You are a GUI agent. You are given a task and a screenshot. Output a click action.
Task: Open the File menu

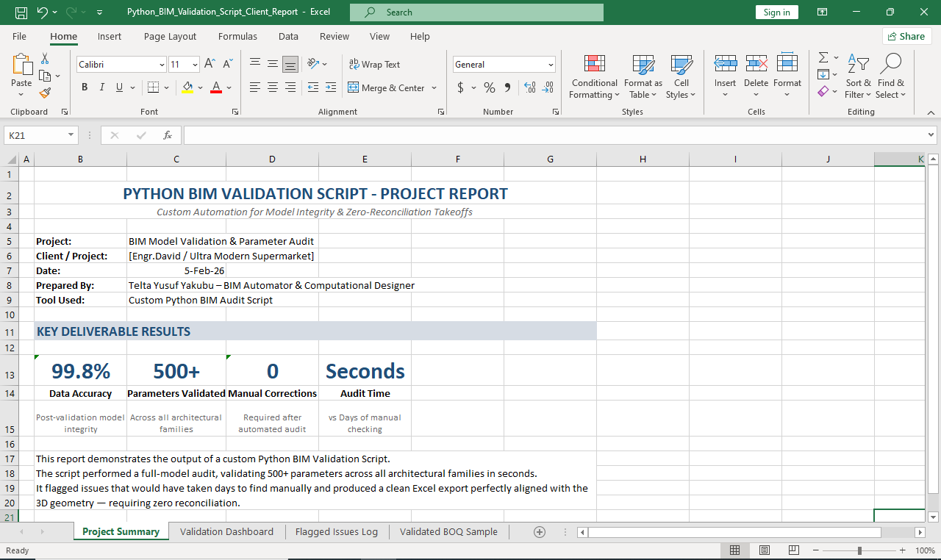point(20,36)
